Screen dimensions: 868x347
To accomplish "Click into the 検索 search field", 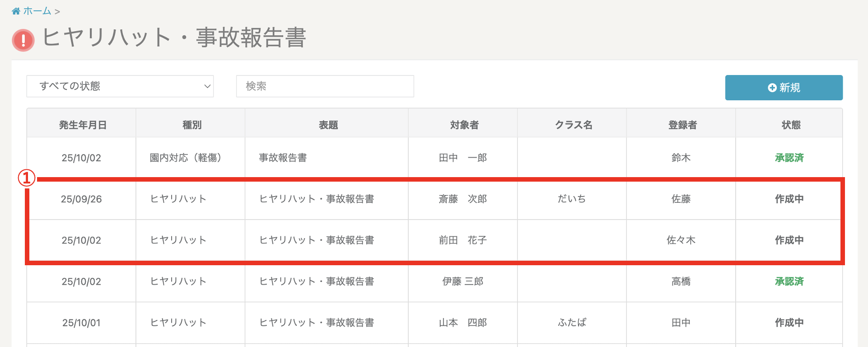I will point(325,86).
